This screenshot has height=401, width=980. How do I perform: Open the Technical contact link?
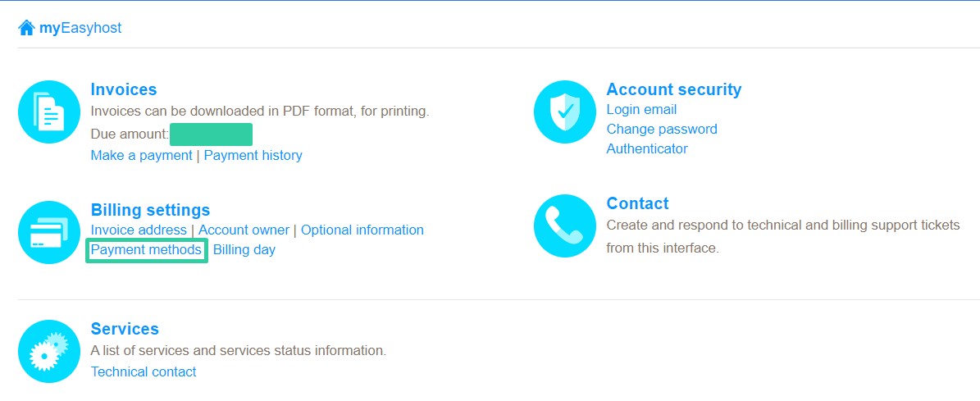coord(144,371)
